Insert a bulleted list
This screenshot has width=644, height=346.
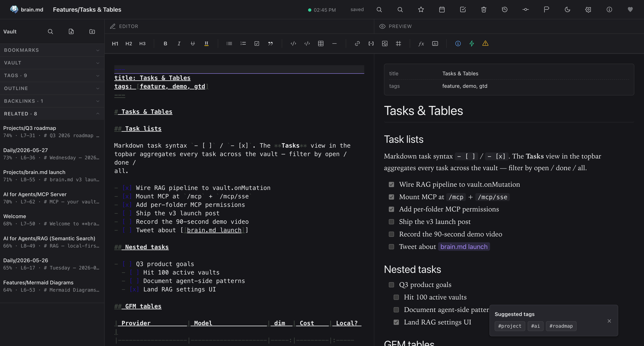click(229, 44)
